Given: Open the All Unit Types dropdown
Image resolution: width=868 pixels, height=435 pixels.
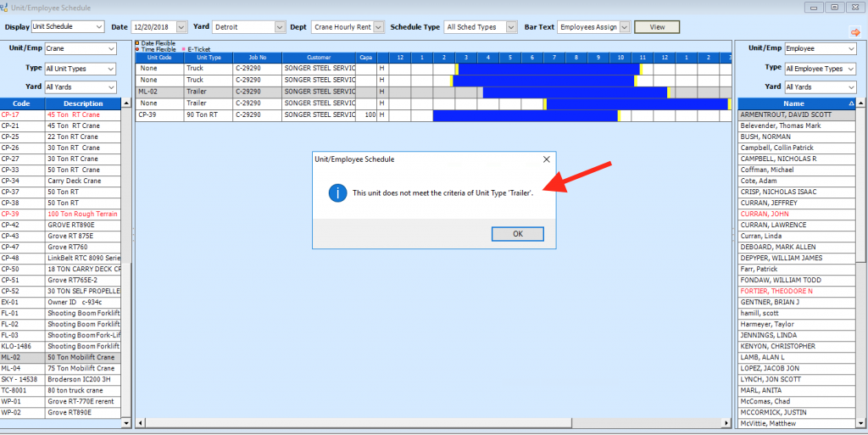Looking at the screenshot, I should click(111, 69).
